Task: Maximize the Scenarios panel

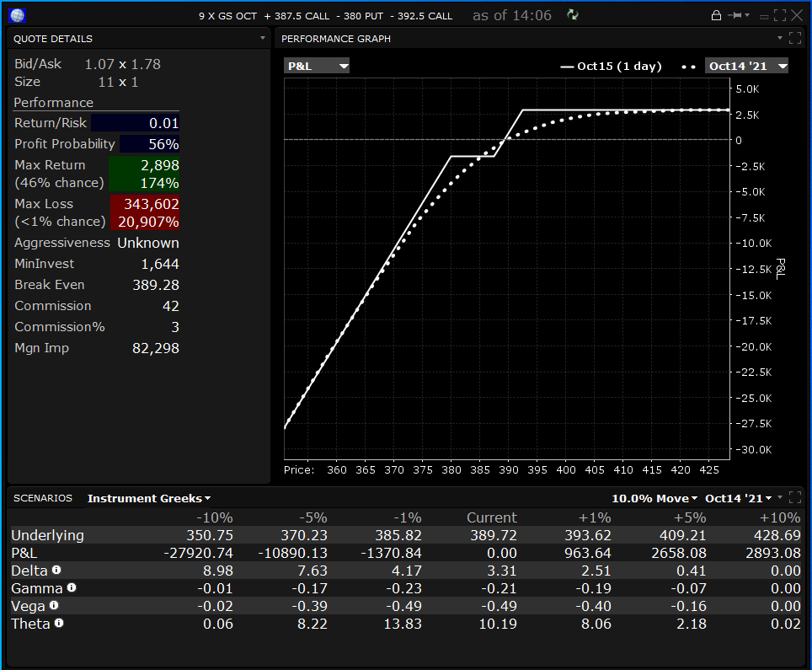Action: (x=795, y=498)
